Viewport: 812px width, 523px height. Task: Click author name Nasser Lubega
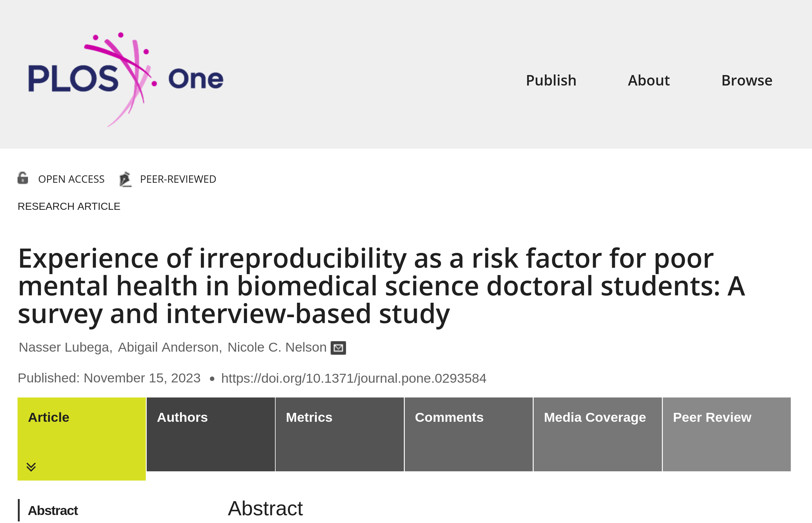click(64, 347)
